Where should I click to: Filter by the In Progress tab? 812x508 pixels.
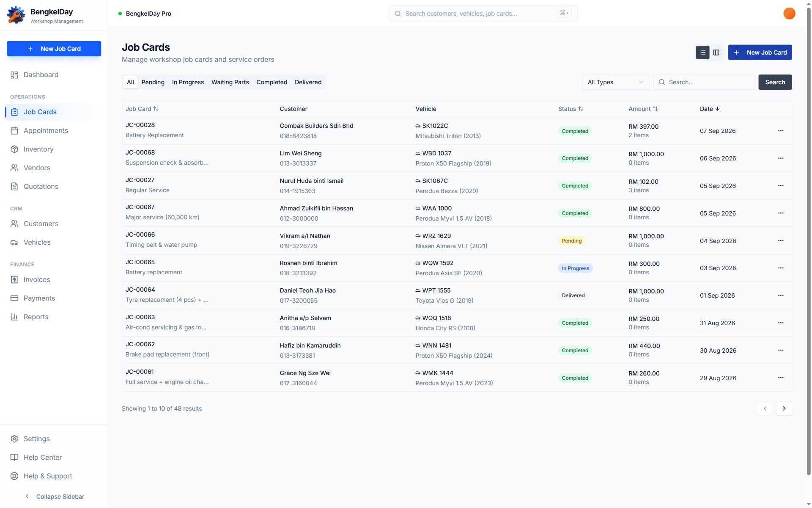(188, 82)
